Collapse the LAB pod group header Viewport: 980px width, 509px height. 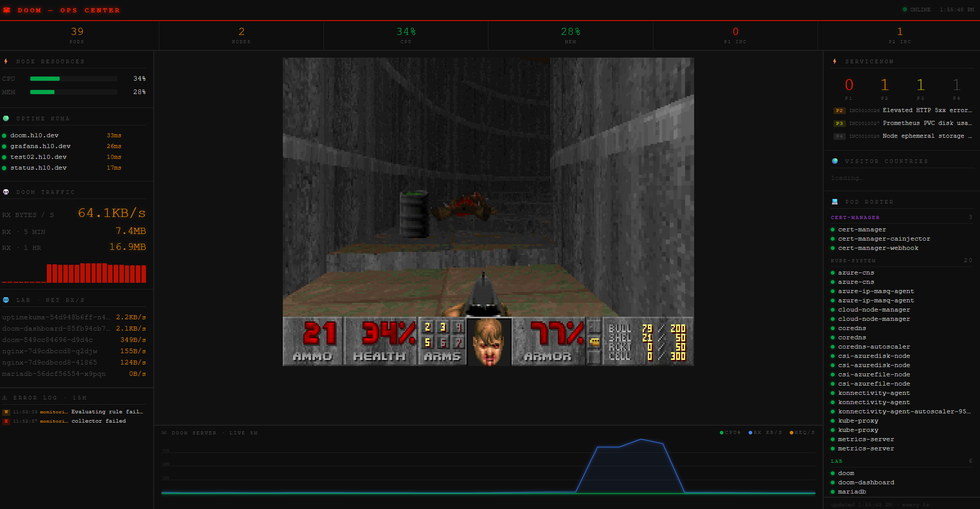[902, 461]
